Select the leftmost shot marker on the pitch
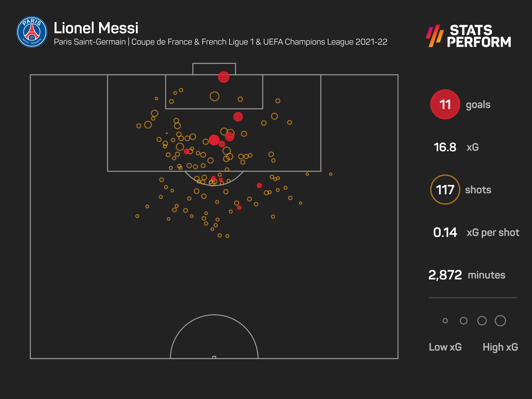Screen dimensions: 532x399 point(137,216)
